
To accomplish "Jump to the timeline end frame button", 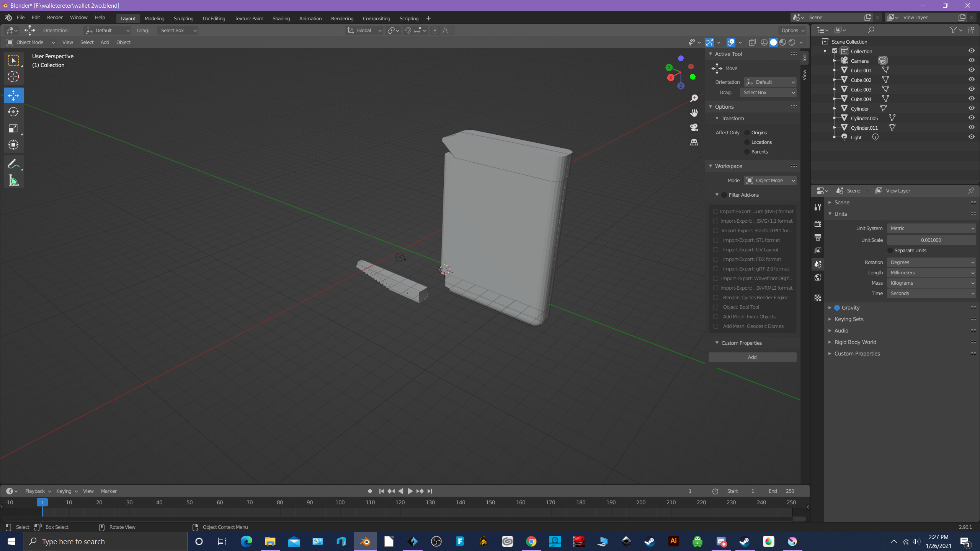I will pos(430,491).
